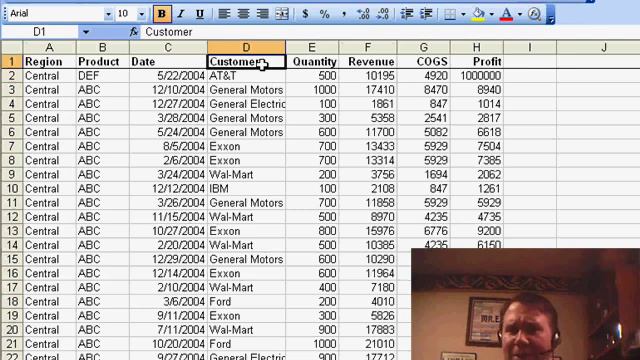Toggle Bold formatting

point(162,14)
